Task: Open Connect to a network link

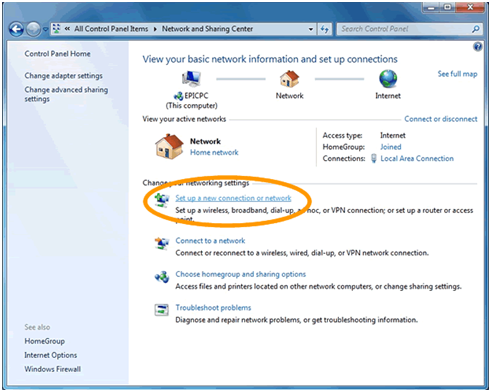Action: coord(210,241)
